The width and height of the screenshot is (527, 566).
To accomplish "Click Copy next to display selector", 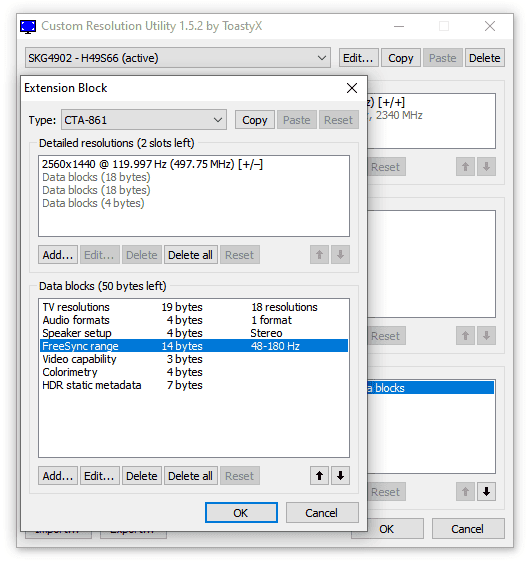I will 401,58.
